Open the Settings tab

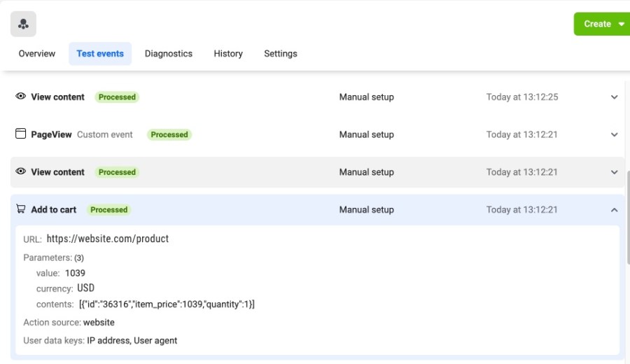tap(281, 54)
